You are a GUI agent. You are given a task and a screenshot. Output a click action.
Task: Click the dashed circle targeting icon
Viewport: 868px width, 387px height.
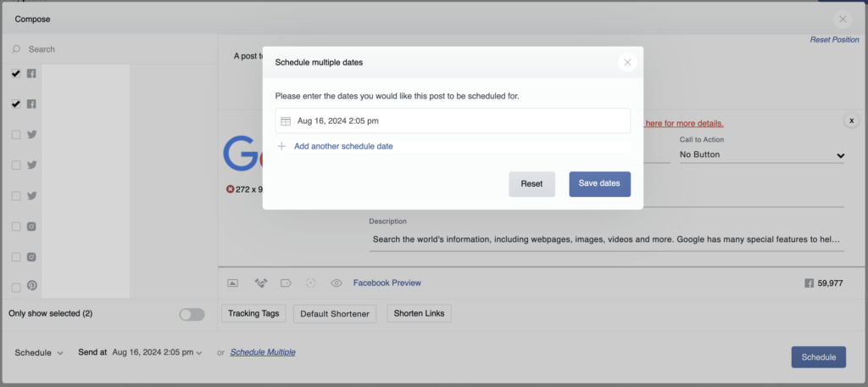point(310,283)
